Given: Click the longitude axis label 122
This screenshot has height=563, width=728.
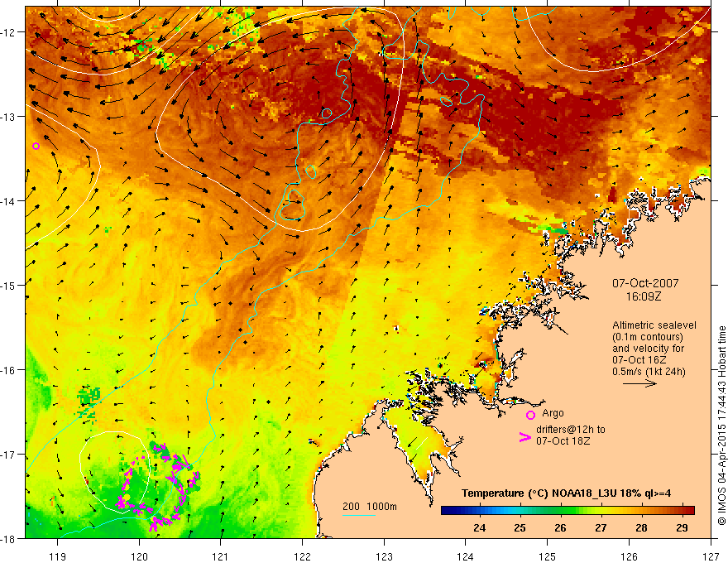Looking at the screenshot, I should [302, 556].
